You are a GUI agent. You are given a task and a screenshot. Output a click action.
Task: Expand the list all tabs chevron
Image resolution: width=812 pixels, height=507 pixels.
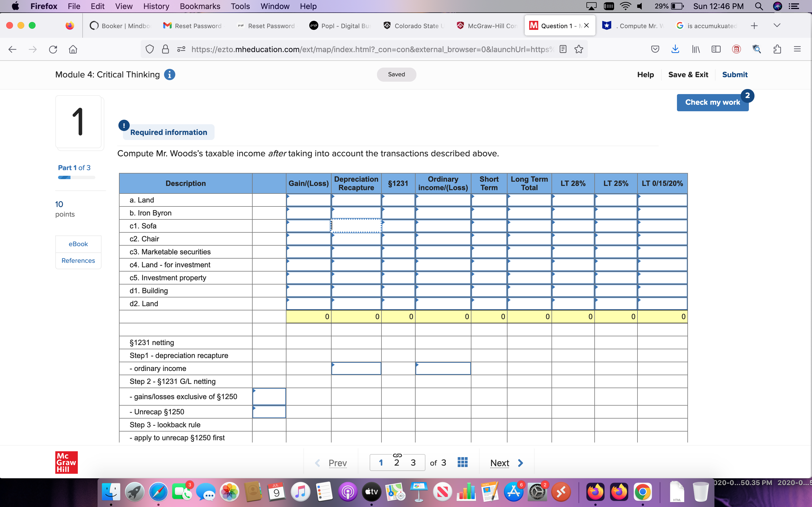coord(777,25)
